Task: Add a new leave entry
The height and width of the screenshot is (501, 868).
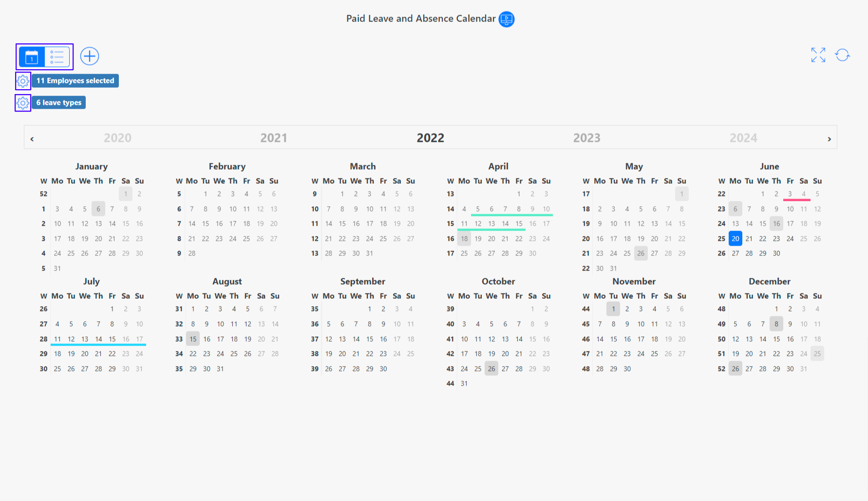Action: point(90,56)
